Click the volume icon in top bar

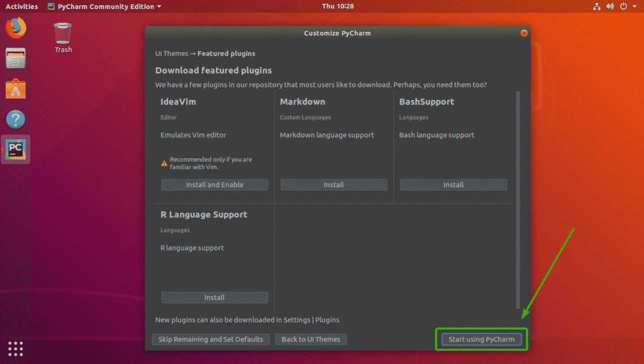[610, 6]
